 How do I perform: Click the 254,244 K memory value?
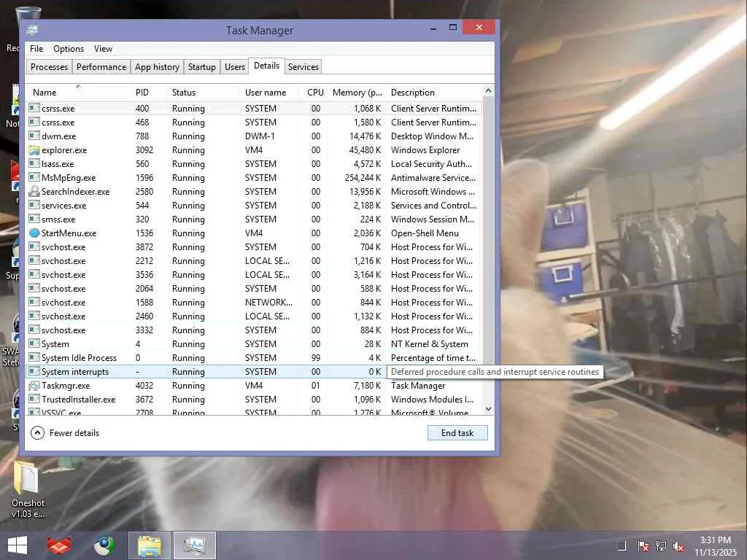363,178
